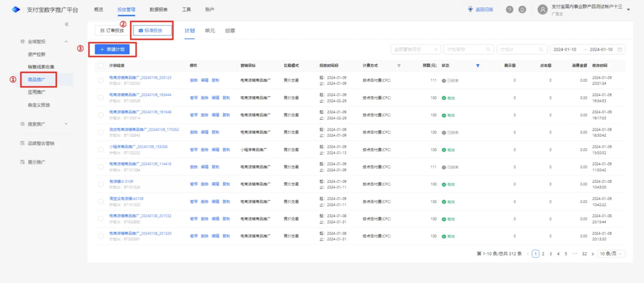The height and width of the screenshot is (283, 644).
Task: Click the 展示推广 sidebar icon
Action: (22, 162)
